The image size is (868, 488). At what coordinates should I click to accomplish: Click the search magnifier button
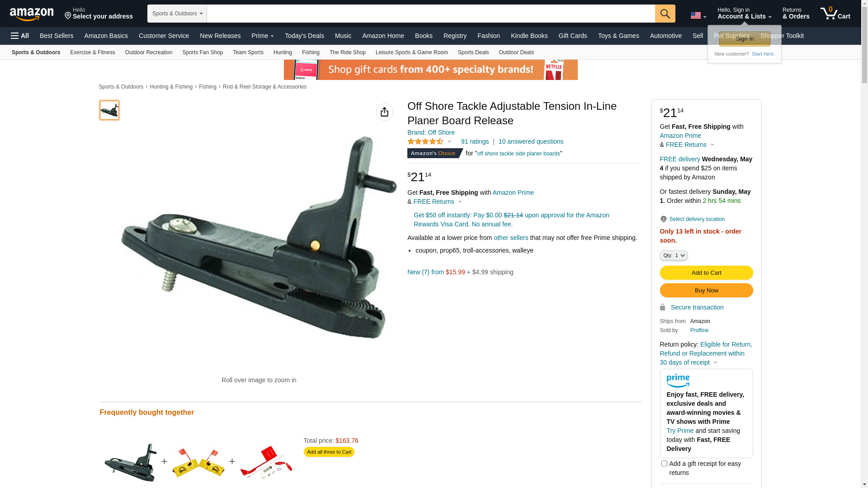[x=665, y=14]
